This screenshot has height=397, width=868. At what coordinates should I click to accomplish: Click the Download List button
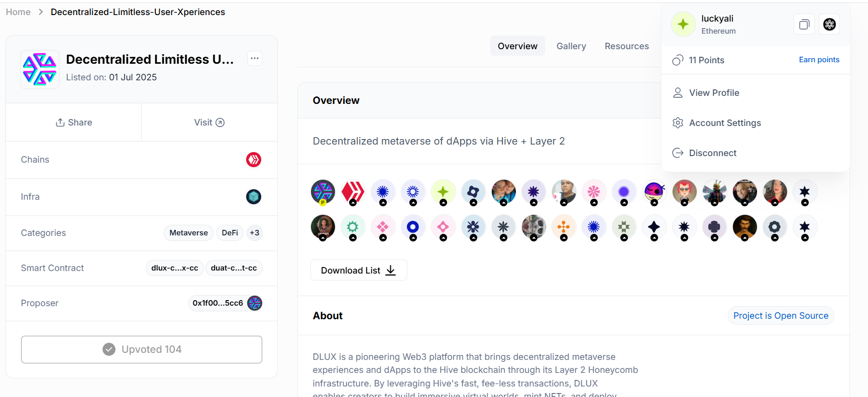359,271
